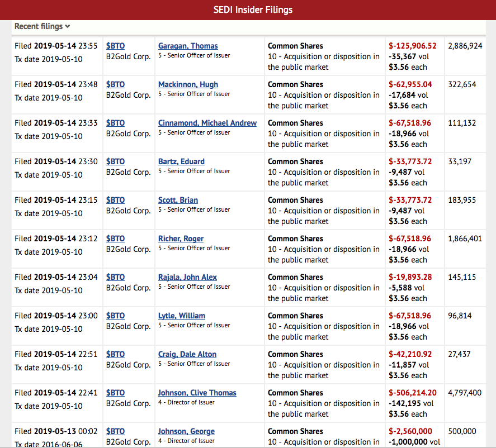Select Scott, Brian insider link
The width and height of the screenshot is (496, 448).
coord(178,200)
